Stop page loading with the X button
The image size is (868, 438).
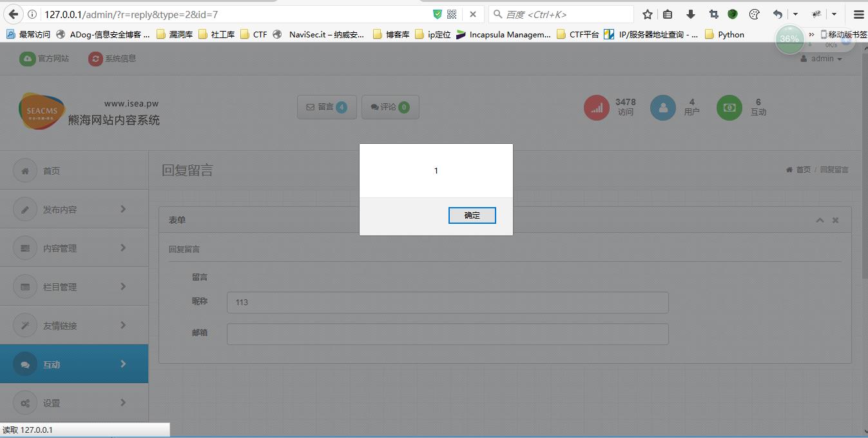[472, 14]
